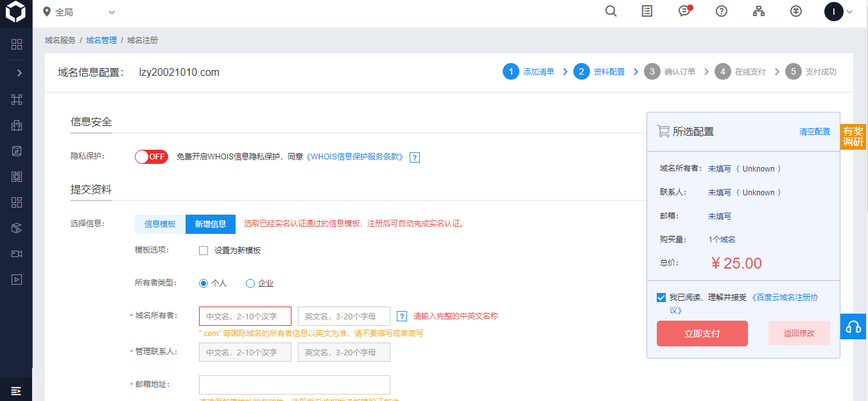
Task: Toggle the WHOIS privacy protection switch
Action: 151,157
